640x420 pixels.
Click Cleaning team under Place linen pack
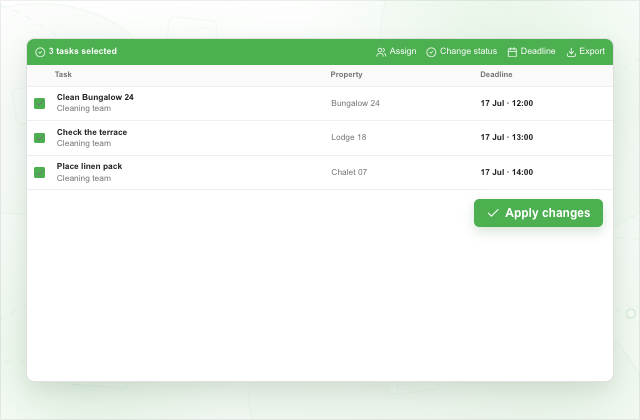tap(84, 178)
